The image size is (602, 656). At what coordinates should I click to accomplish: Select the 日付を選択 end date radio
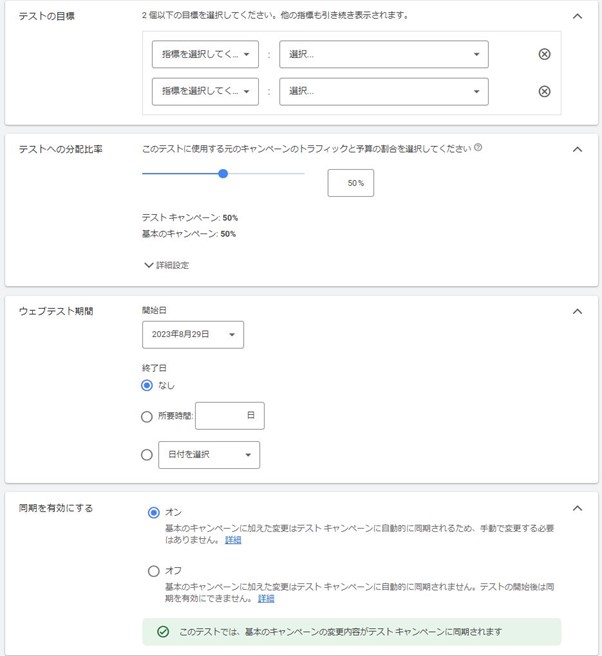(148, 455)
